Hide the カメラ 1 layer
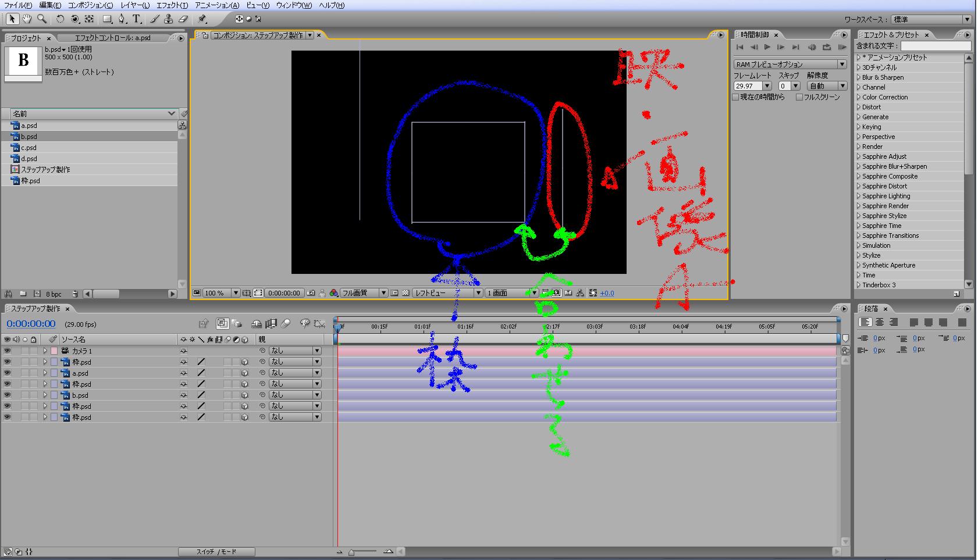Screen dimensions: 978x560 tap(7, 351)
